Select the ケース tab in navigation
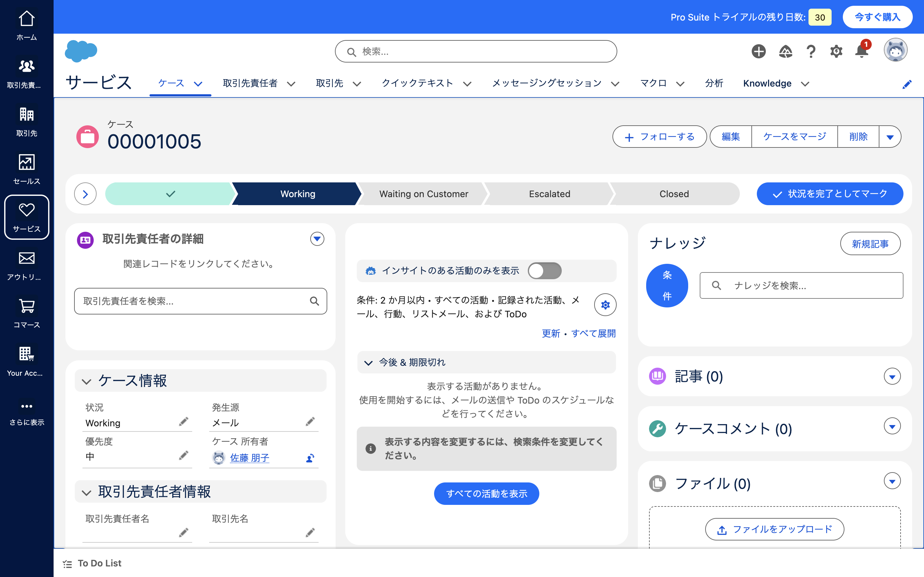Screen dimensions: 924x577 coord(171,82)
